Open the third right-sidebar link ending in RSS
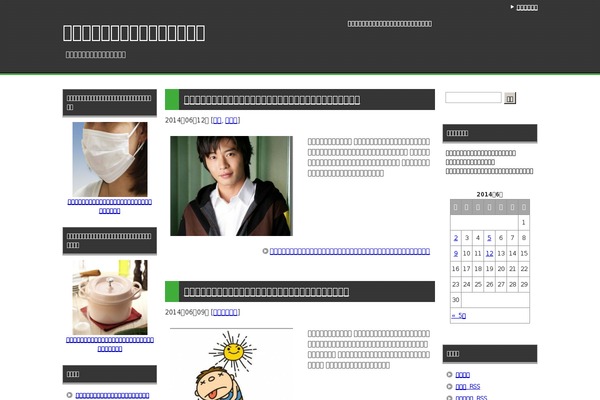Viewport: 600px width, 400px height. (471, 398)
